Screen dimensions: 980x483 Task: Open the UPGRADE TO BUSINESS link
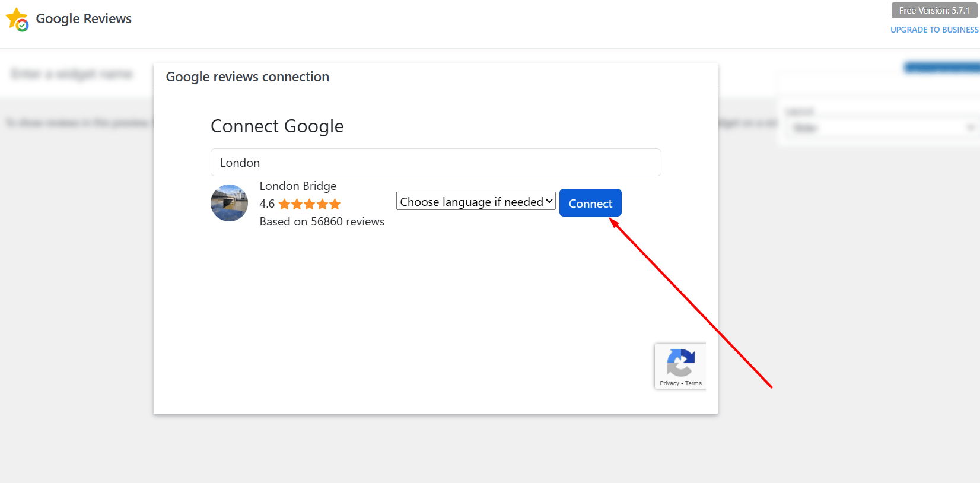click(934, 30)
